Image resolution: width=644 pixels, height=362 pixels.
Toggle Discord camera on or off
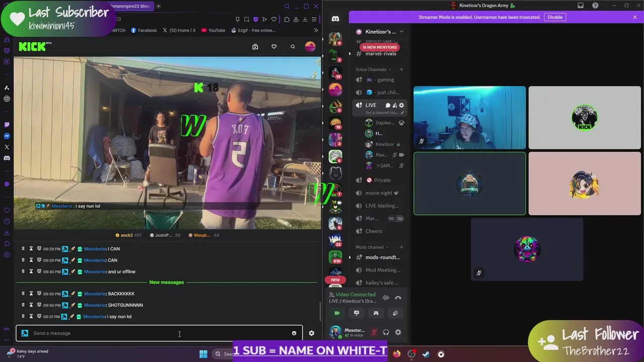pos(337,313)
